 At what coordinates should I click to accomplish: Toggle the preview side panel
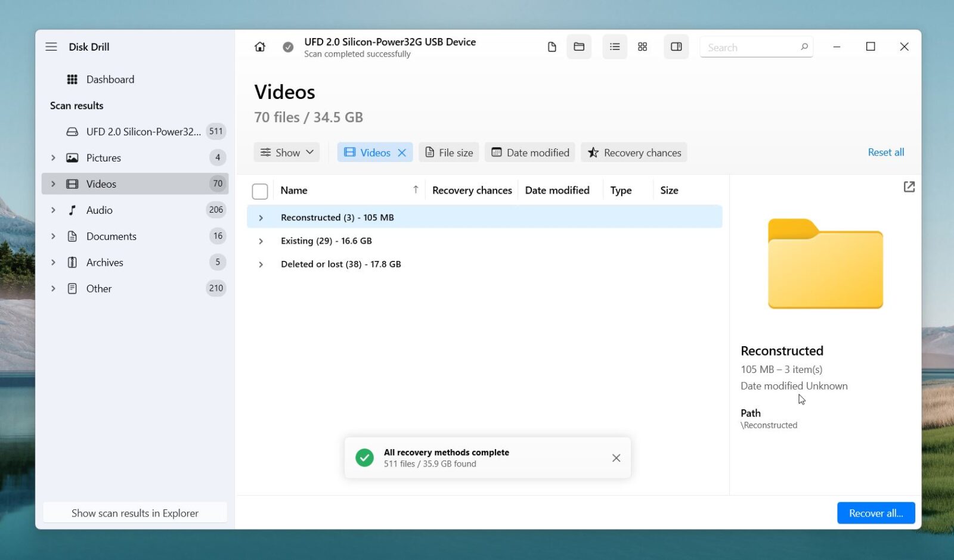click(x=676, y=46)
